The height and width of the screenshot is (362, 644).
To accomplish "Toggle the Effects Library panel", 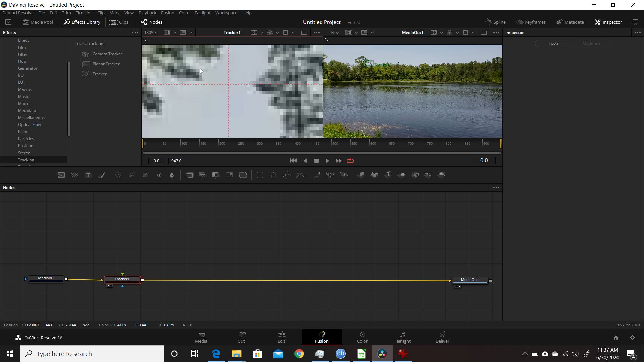I will (x=82, y=22).
